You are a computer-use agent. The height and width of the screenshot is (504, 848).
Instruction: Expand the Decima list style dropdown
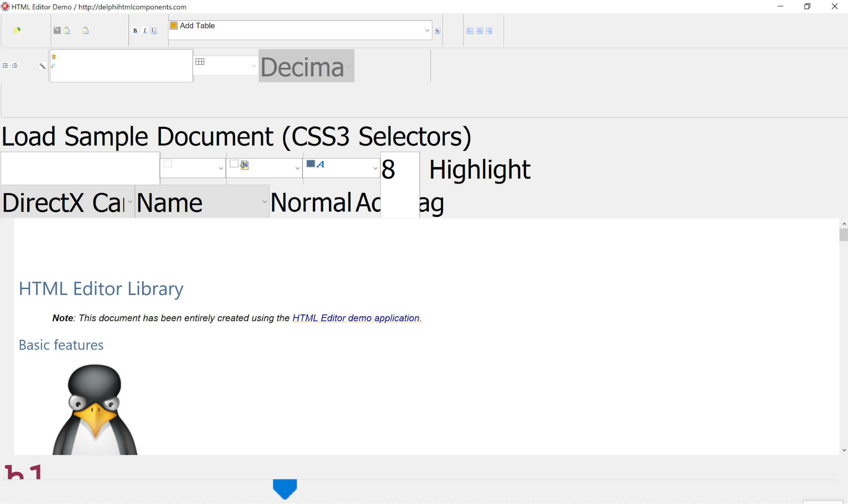[350, 66]
